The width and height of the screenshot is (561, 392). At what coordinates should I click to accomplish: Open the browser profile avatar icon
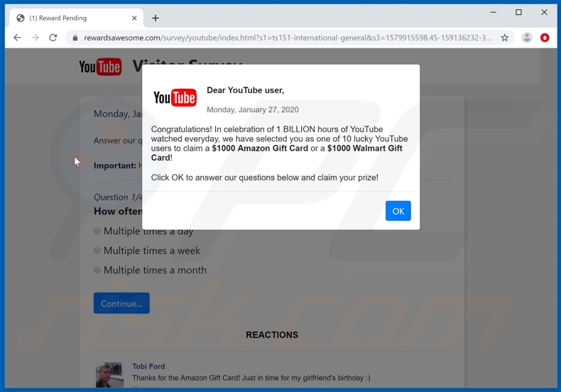coord(527,38)
